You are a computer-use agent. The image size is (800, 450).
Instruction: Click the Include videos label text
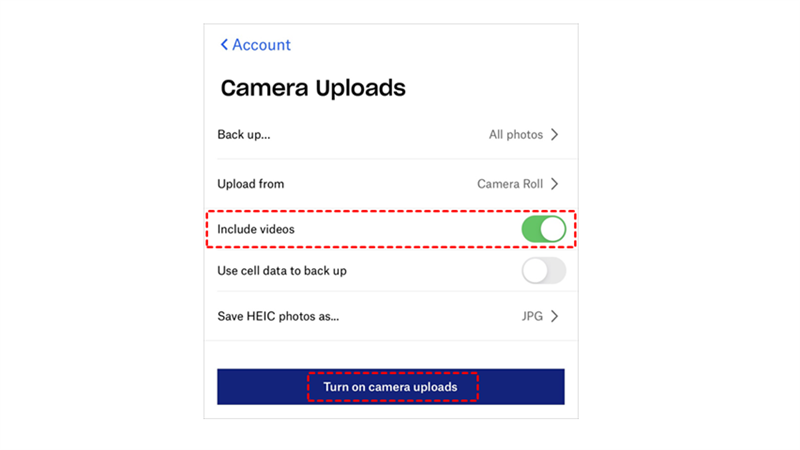[x=256, y=229]
